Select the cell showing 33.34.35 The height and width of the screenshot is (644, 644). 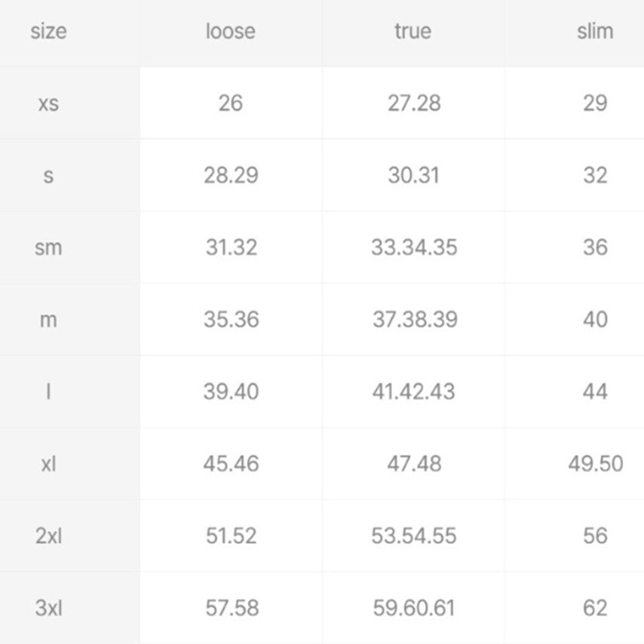pos(414,247)
